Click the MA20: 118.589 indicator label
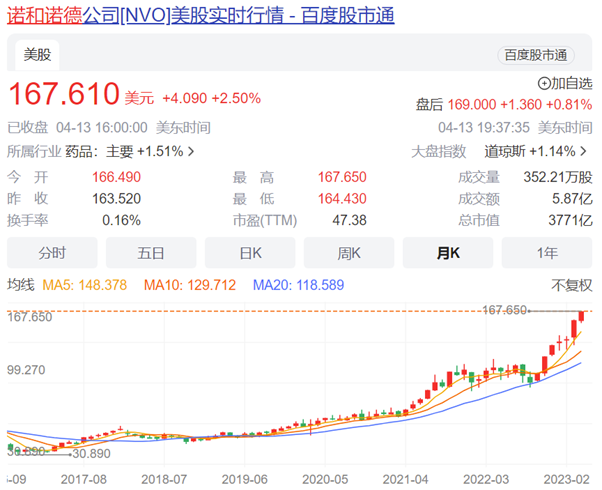 point(298,285)
